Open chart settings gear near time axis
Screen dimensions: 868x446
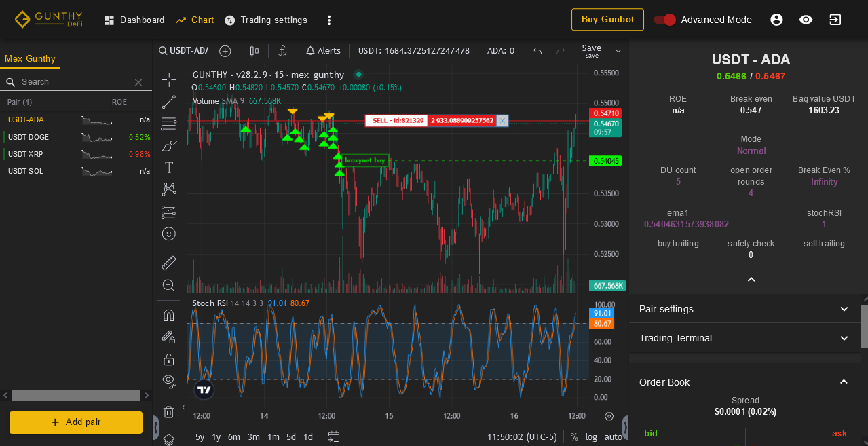[x=609, y=416]
